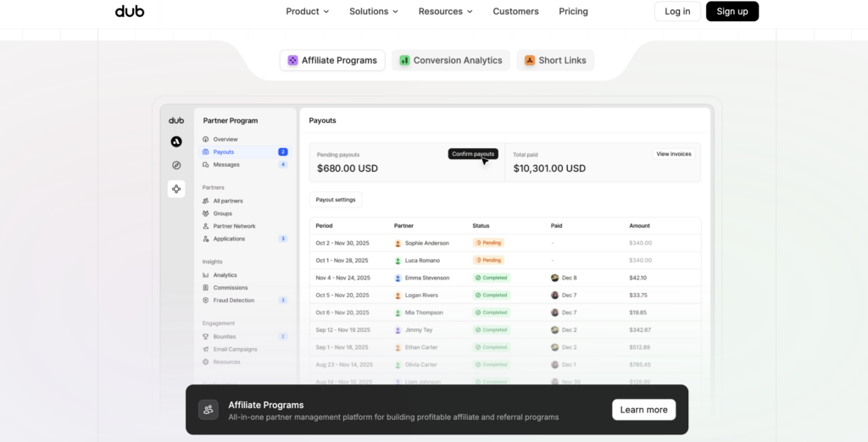
Task: Open Applications in the sidebar
Action: 245,239
